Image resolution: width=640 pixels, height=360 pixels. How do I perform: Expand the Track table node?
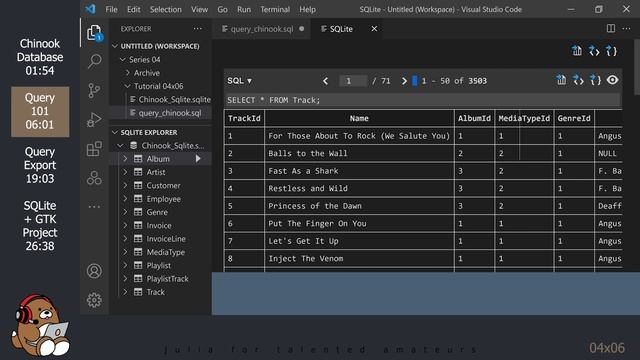(125, 292)
